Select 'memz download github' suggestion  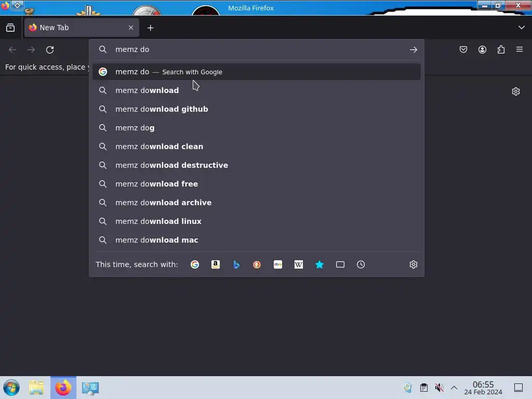point(257,109)
